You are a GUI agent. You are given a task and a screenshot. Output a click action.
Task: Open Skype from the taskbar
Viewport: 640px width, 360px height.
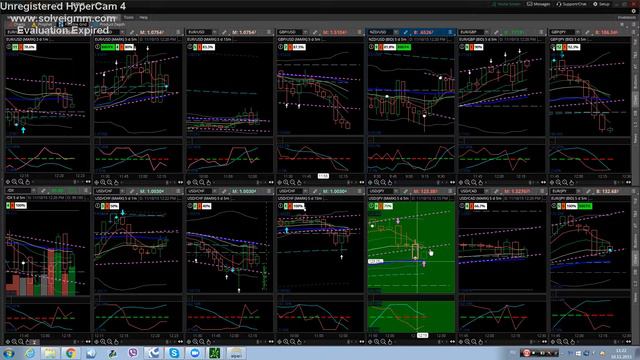click(x=174, y=353)
